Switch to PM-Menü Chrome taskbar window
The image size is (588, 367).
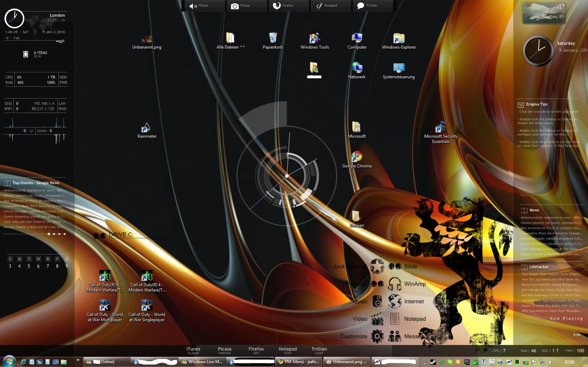(299, 362)
